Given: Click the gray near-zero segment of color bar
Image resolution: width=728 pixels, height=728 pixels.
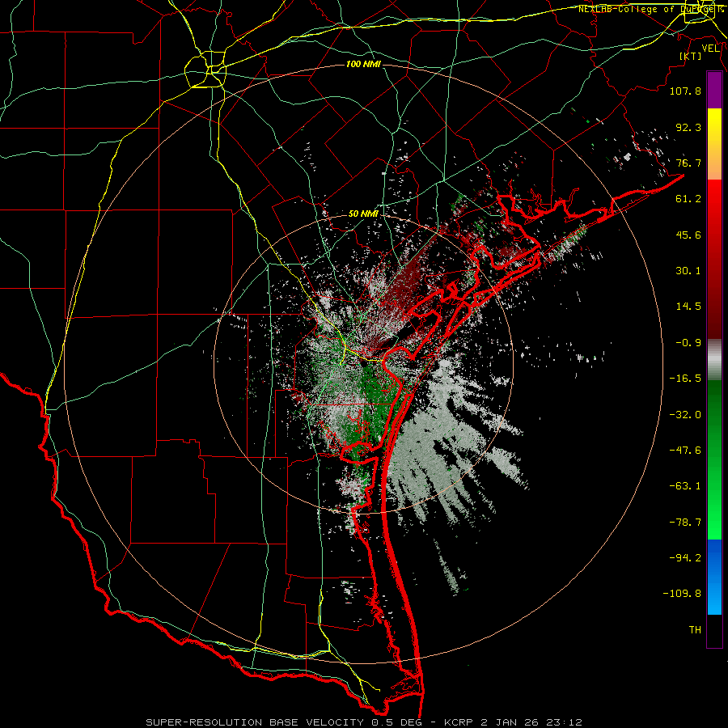Looking at the screenshot, I should pyautogui.click(x=714, y=358).
